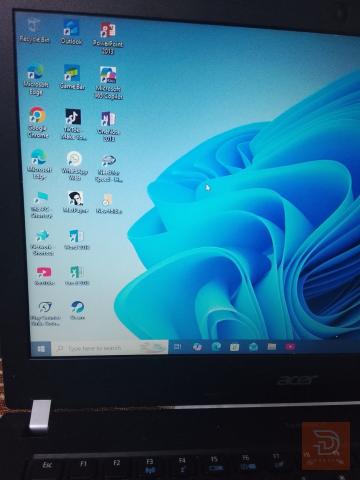This screenshot has height=480, width=360.
Task: Select the WallPaper portrait image shortcut
Action: point(76,202)
